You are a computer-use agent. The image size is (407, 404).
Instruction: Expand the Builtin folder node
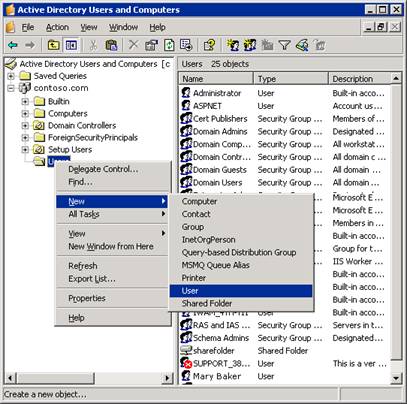click(x=25, y=101)
